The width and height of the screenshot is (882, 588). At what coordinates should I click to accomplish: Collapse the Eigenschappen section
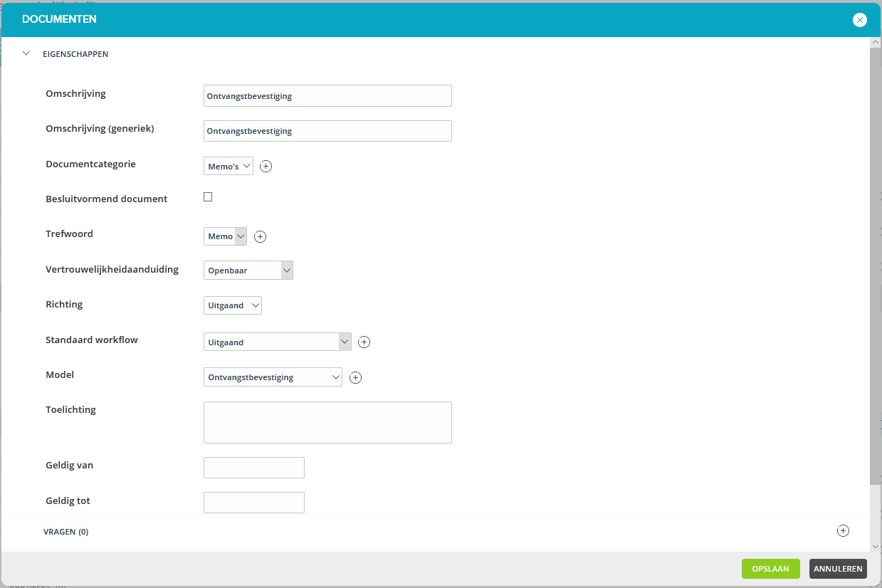tap(26, 53)
